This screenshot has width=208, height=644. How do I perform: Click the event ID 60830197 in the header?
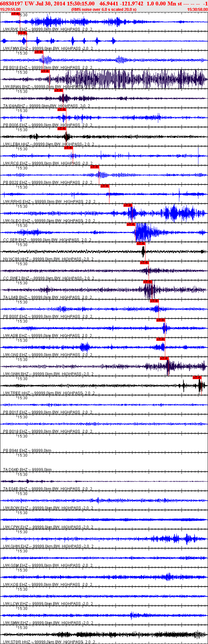coord(11,4)
